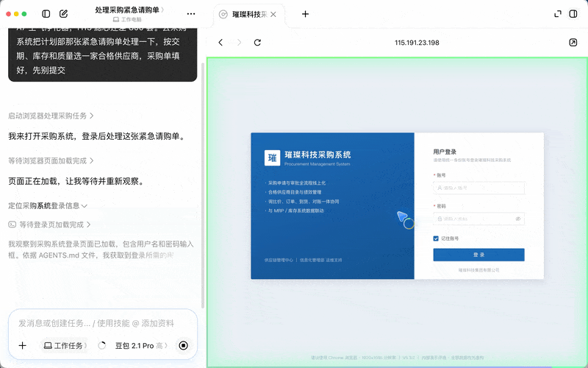Click the terminal icon beside 等待登录页加载完成
This screenshot has width=588, height=368.
pos(12,224)
